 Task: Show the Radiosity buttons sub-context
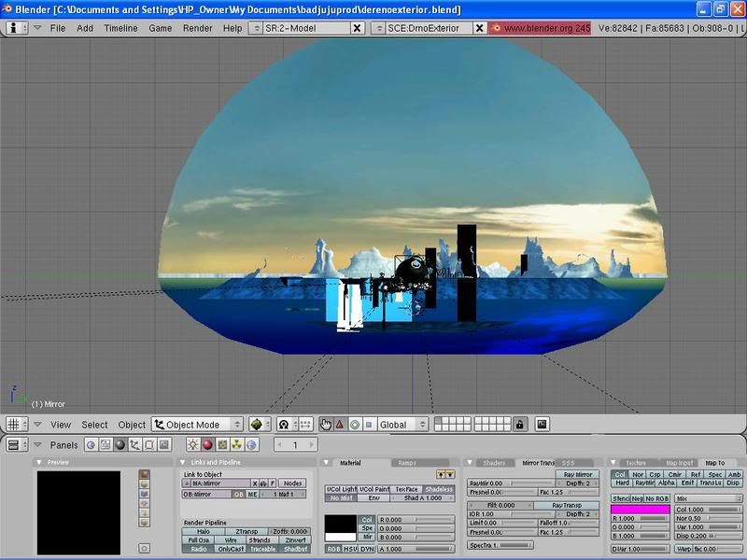[x=237, y=445]
